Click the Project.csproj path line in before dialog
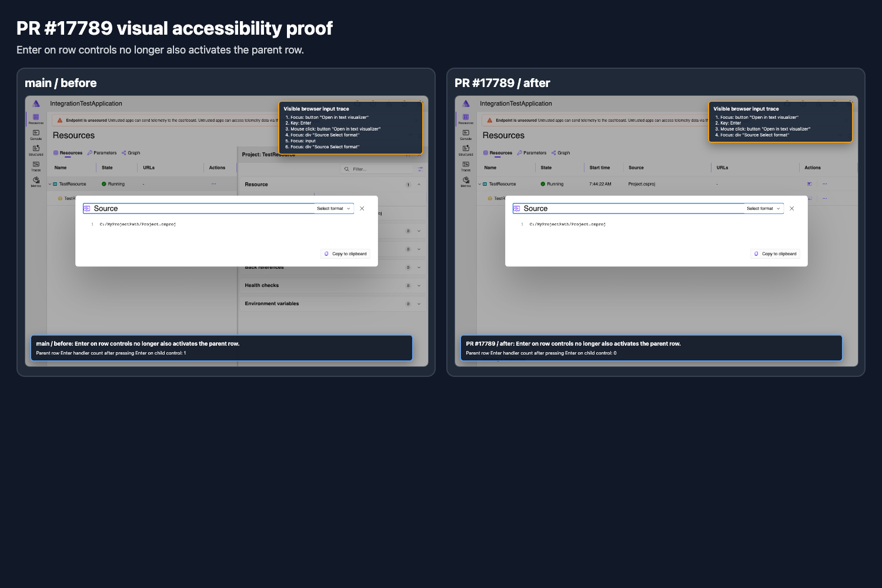 click(138, 224)
